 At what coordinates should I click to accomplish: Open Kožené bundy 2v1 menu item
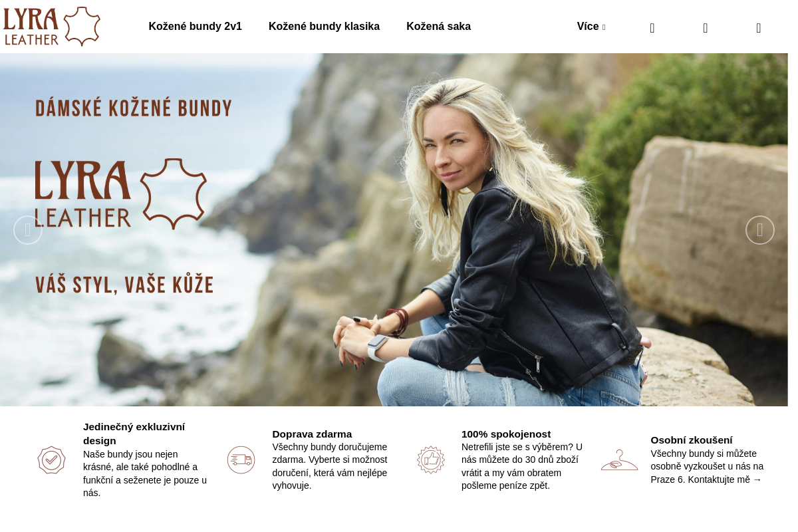pos(196,27)
